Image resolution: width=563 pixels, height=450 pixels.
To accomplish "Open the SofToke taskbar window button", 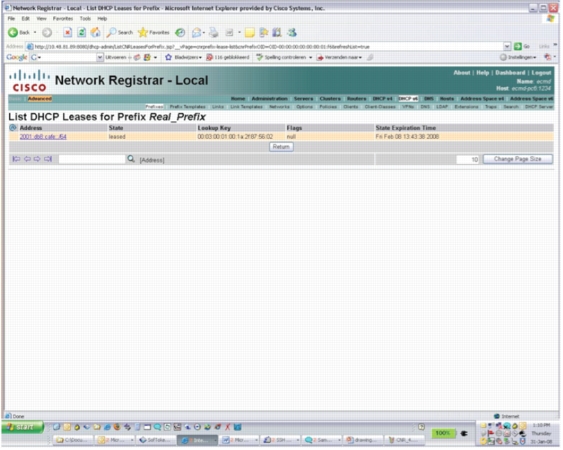I will click(x=155, y=440).
